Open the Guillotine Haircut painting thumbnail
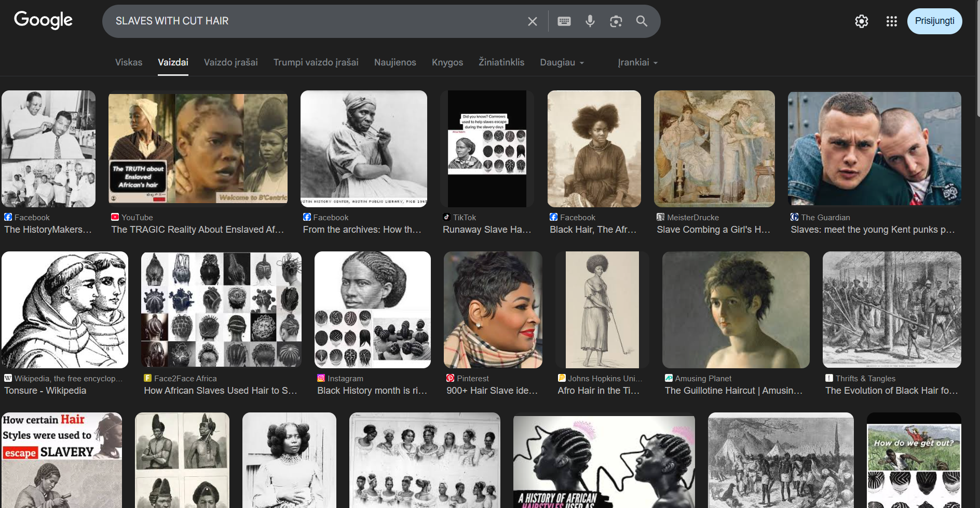This screenshot has height=508, width=980. coord(736,310)
